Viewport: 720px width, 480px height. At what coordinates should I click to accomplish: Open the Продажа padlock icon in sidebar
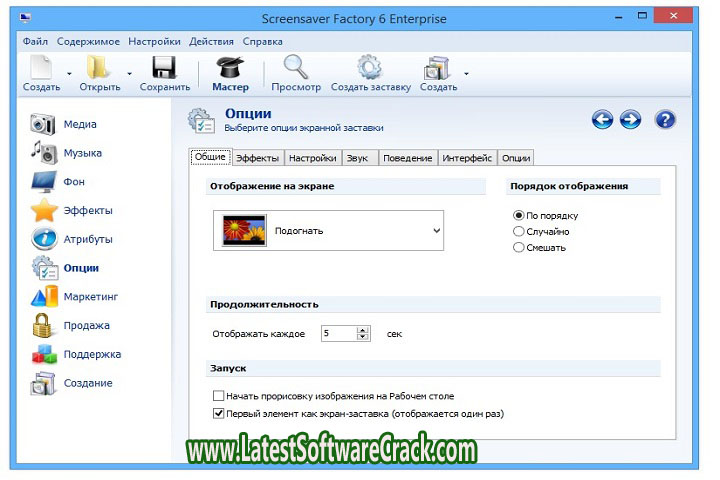point(42,325)
